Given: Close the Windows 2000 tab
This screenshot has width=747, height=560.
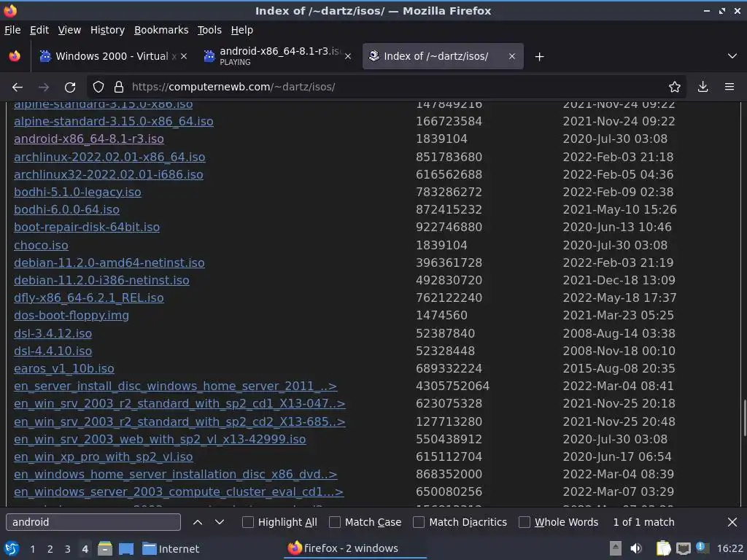Looking at the screenshot, I should 184,56.
